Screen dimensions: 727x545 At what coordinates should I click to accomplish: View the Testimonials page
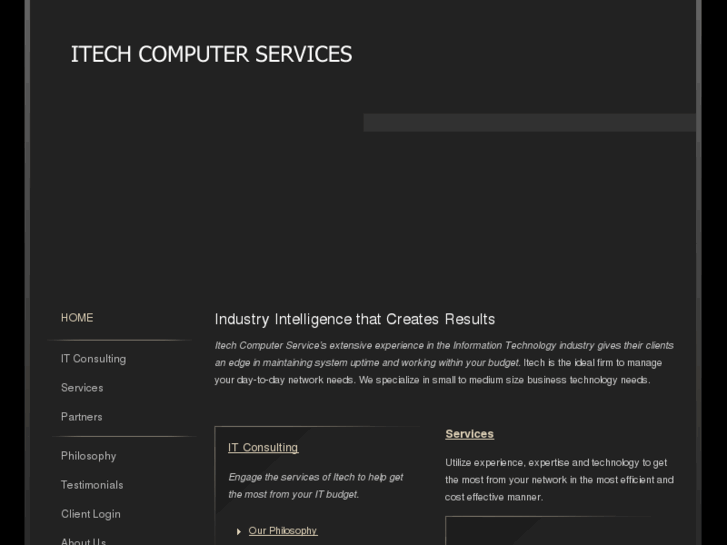click(92, 485)
